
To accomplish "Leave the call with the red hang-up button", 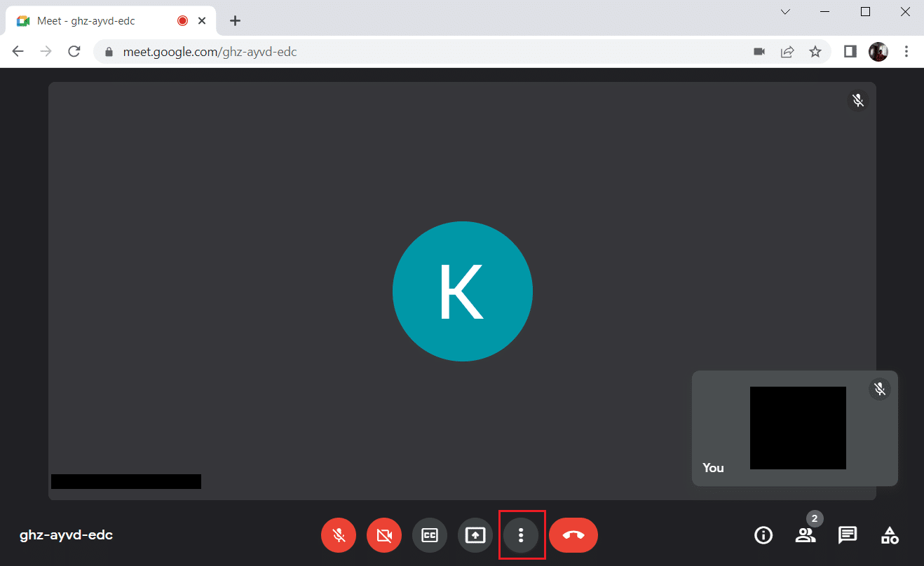I will pyautogui.click(x=573, y=536).
